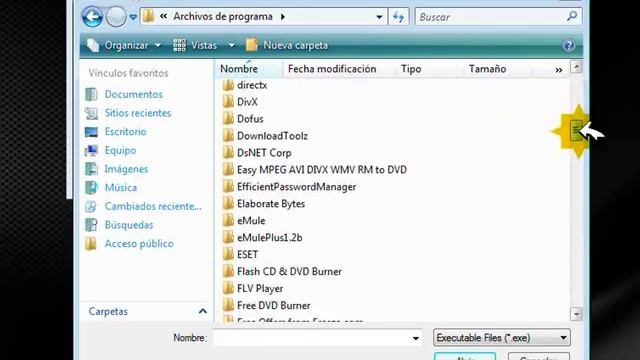Image resolution: width=640 pixels, height=360 pixels.
Task: Select the DownloadToolz folder
Action: click(x=272, y=136)
